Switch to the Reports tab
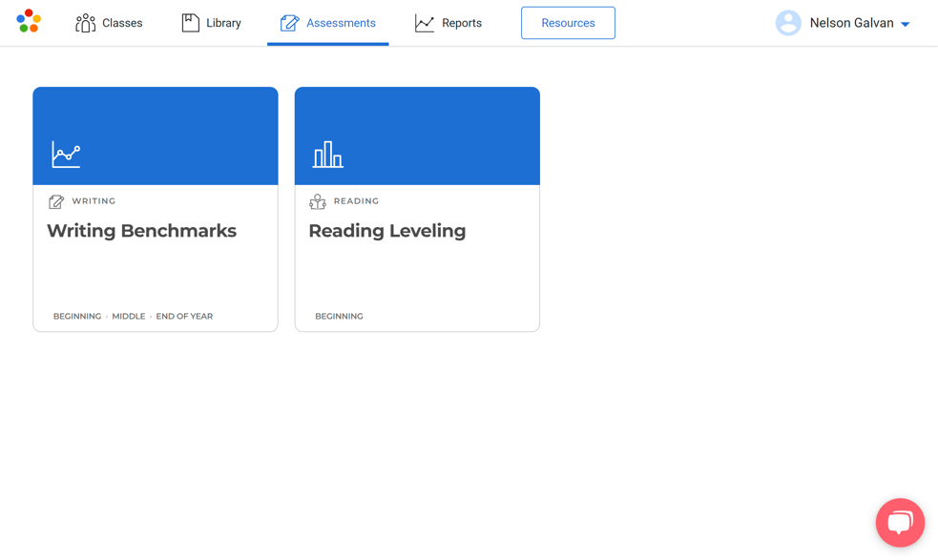 (448, 21)
